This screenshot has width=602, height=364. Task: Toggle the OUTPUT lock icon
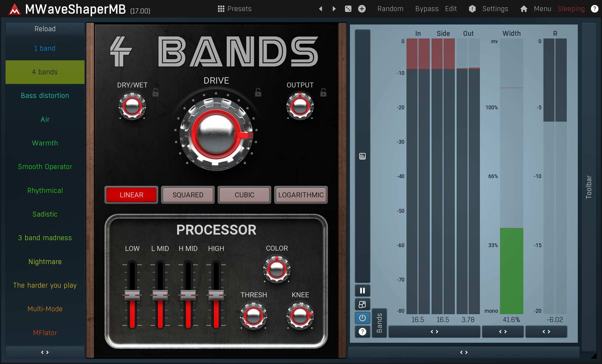(323, 93)
